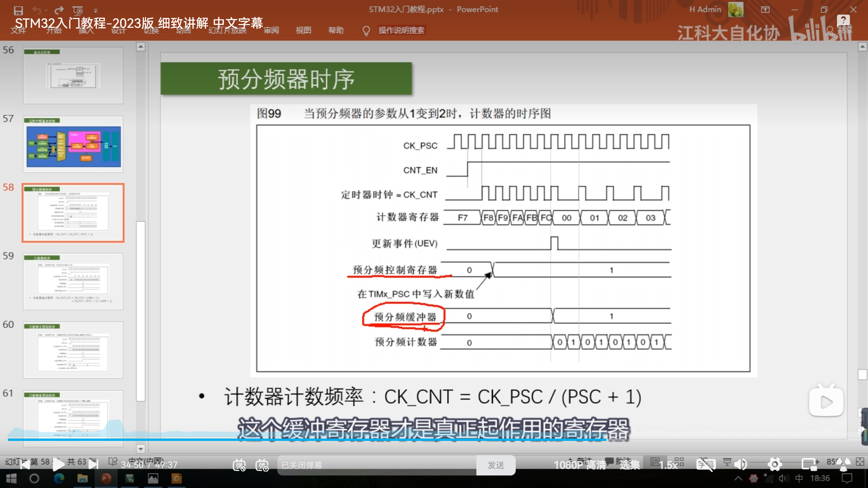Skip to the next video episode

pos(93,464)
